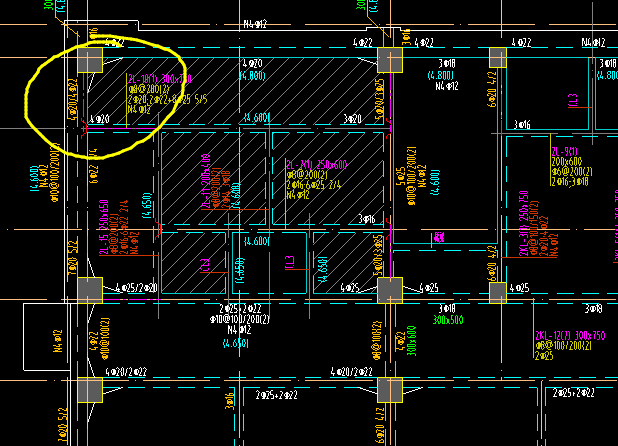Click yellow 2Φ16;6Φ25 2/4 under 2L-7(1)

coord(314,185)
